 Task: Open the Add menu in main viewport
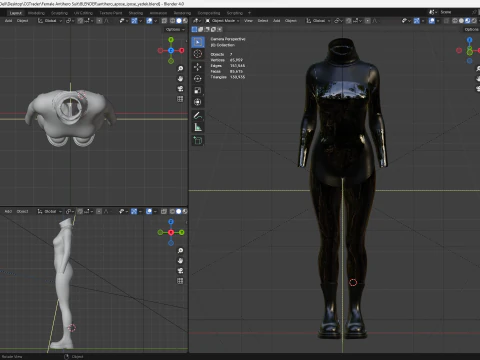pyautogui.click(x=277, y=21)
